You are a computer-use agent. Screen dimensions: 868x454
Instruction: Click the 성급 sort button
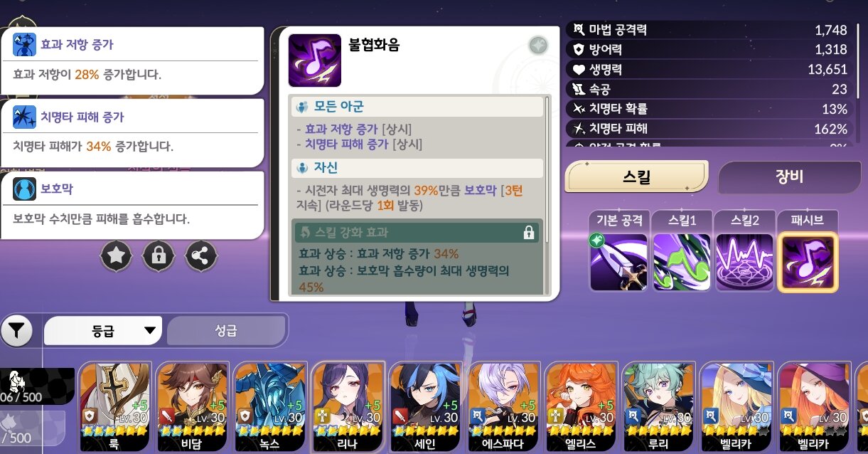click(x=226, y=331)
